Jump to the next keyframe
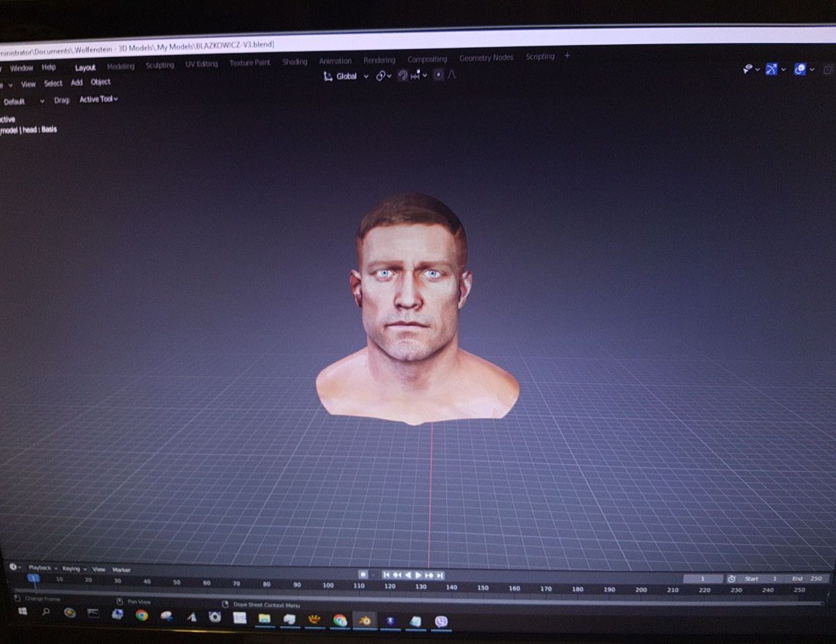The image size is (836, 644). (429, 575)
